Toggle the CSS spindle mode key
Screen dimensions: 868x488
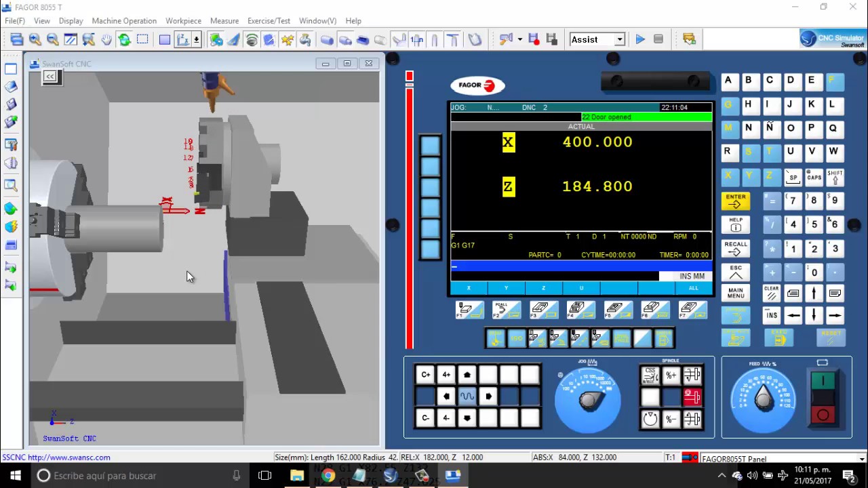(x=650, y=375)
